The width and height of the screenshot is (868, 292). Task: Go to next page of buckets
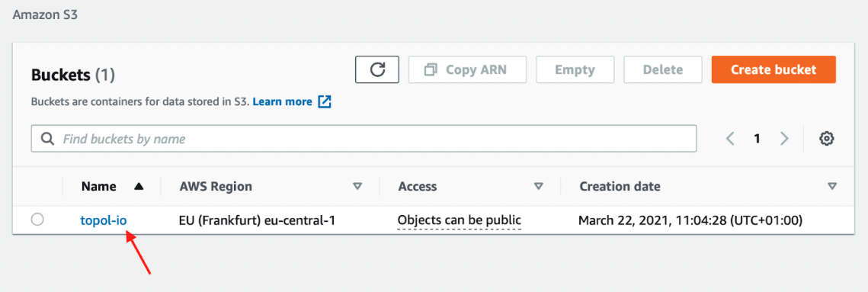pyautogui.click(x=784, y=139)
